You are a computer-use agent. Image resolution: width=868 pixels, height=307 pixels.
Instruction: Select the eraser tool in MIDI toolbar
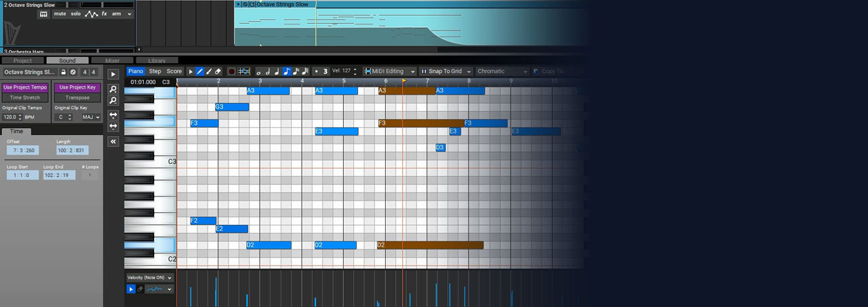pyautogui.click(x=218, y=71)
